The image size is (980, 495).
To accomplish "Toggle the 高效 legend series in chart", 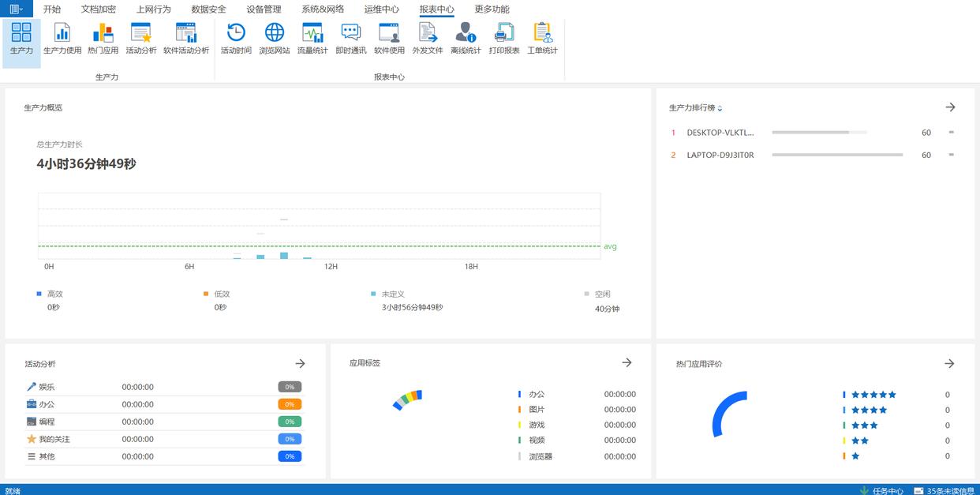I will pyautogui.click(x=54, y=294).
